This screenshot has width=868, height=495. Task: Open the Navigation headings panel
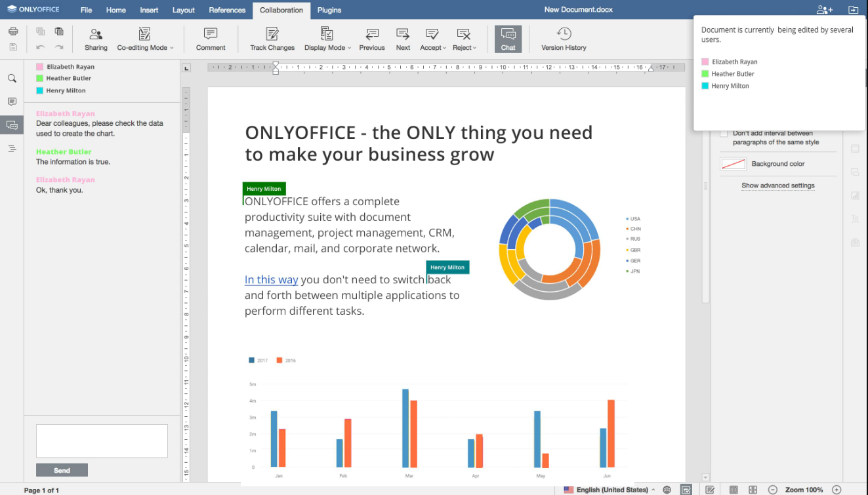tap(12, 148)
